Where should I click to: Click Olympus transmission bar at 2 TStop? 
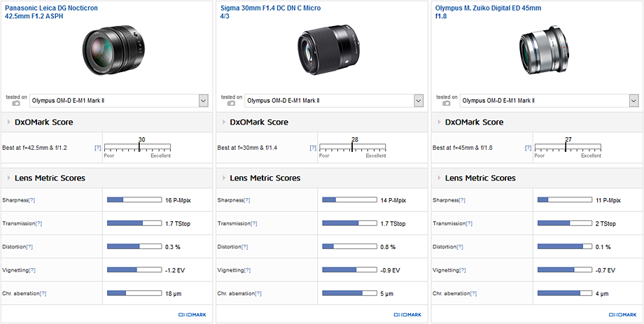565,223
